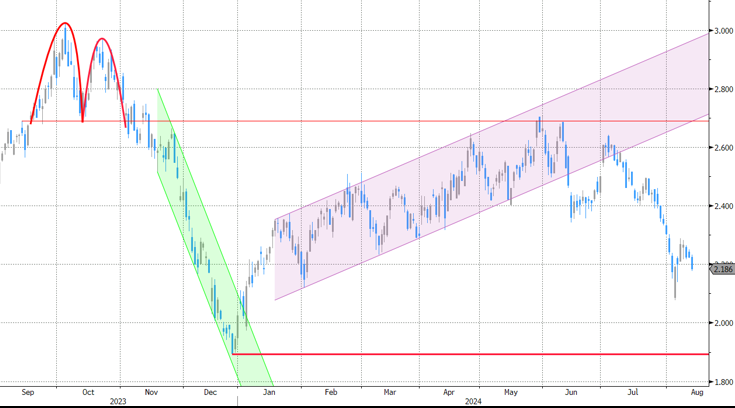Click the Jan month label
This screenshot has height=408, width=735.
[x=269, y=392]
